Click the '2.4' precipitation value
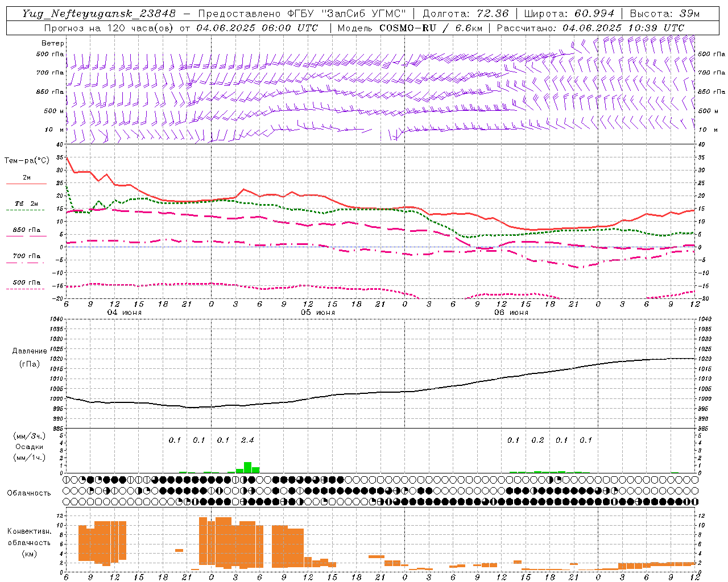728x582 pixels. point(247,440)
